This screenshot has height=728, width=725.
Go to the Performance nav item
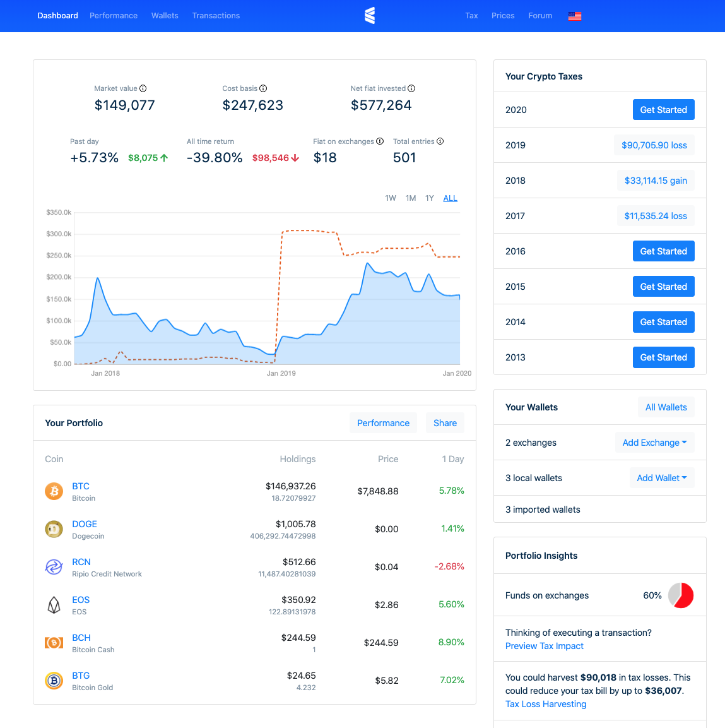pos(114,16)
